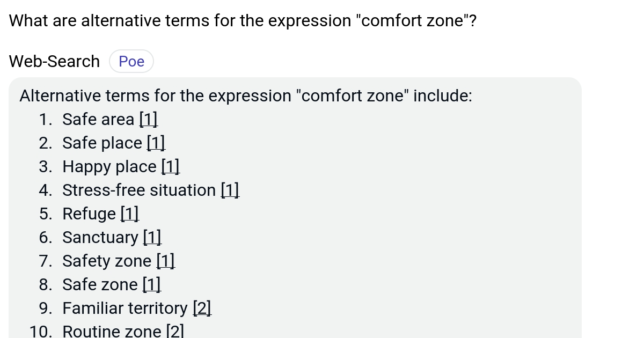The height and width of the screenshot is (338, 644).
Task: Open the citation link after Safe area
Action: pos(148,119)
